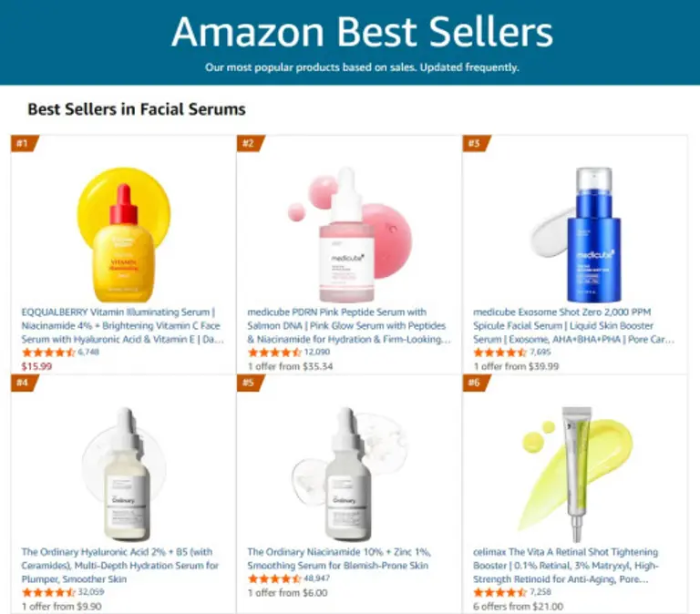Image resolution: width=700 pixels, height=614 pixels.
Task: Click the $15.99 price
Action: (36, 366)
